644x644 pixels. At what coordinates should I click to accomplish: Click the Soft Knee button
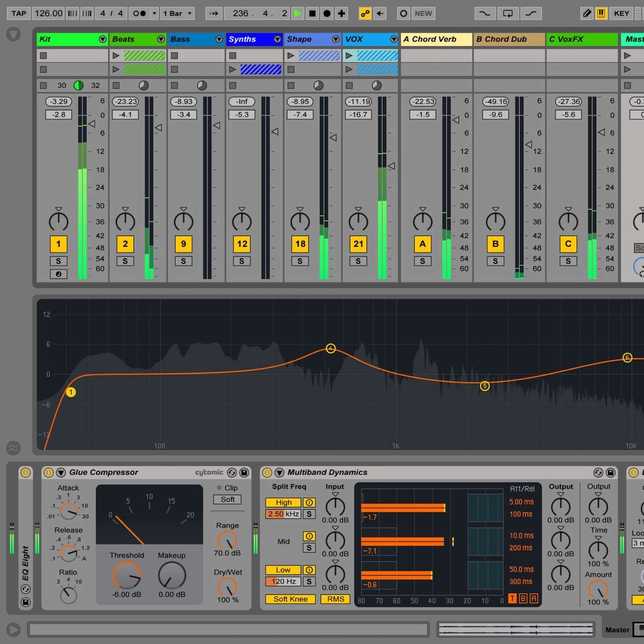(x=290, y=599)
